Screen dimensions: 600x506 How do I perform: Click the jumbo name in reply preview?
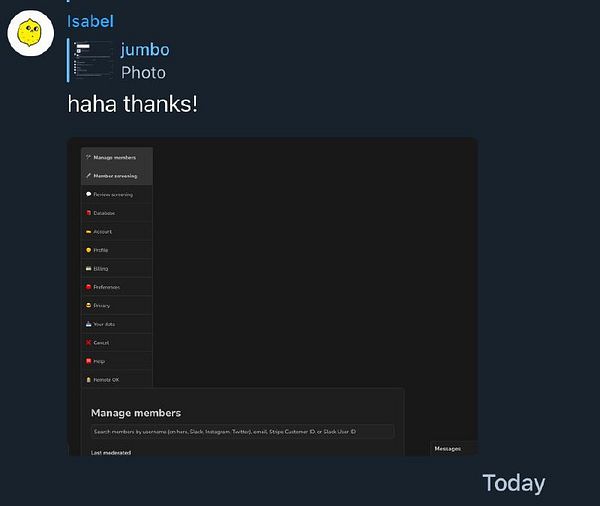pos(145,50)
